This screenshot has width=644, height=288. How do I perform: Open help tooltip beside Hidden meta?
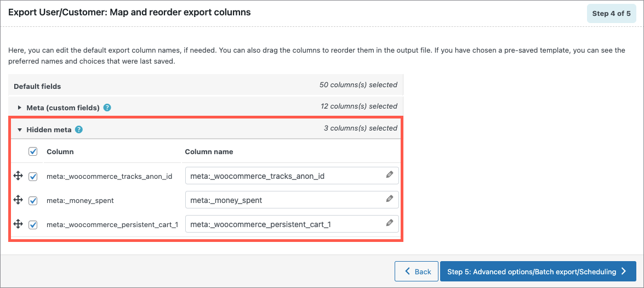[x=79, y=130]
